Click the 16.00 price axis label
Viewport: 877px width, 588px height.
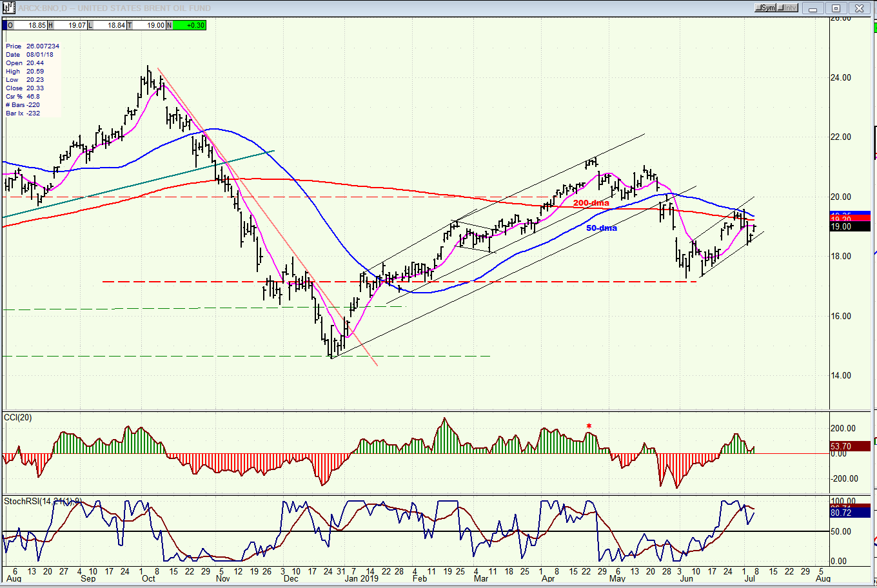pyautogui.click(x=841, y=316)
